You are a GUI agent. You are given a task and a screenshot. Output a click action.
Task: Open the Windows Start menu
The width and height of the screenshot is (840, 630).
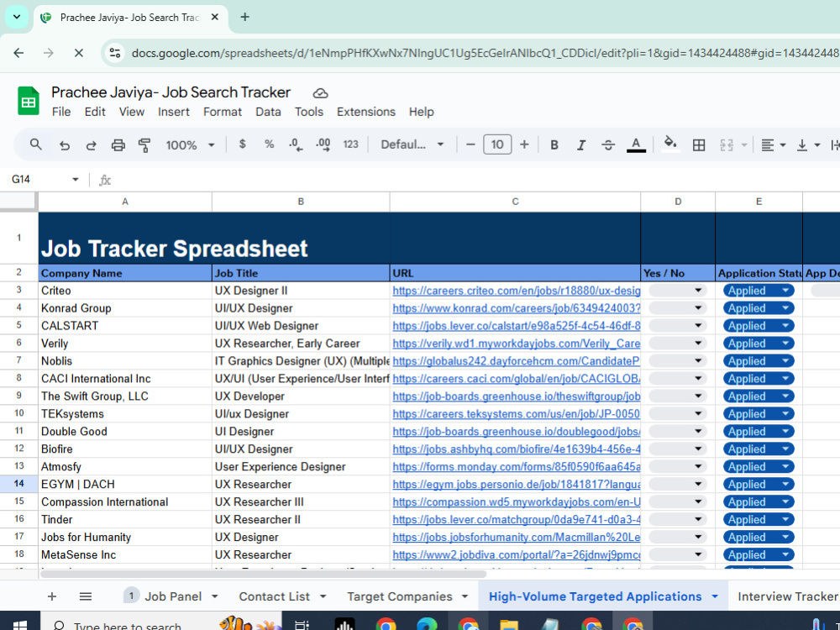[x=19, y=625]
